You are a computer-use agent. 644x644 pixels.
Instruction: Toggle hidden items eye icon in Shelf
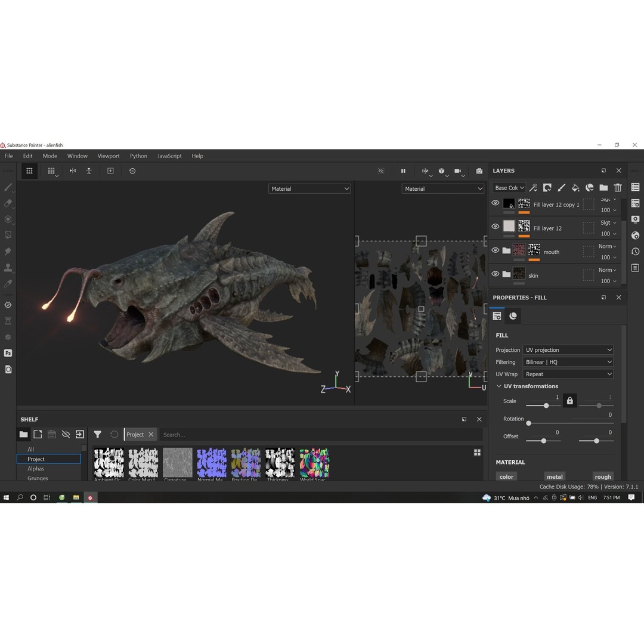click(x=66, y=434)
